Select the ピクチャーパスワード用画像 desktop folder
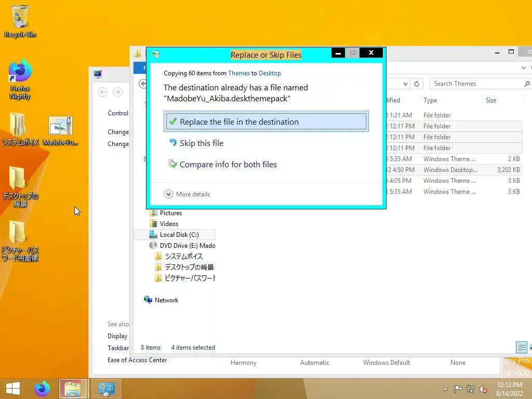 coord(20,241)
